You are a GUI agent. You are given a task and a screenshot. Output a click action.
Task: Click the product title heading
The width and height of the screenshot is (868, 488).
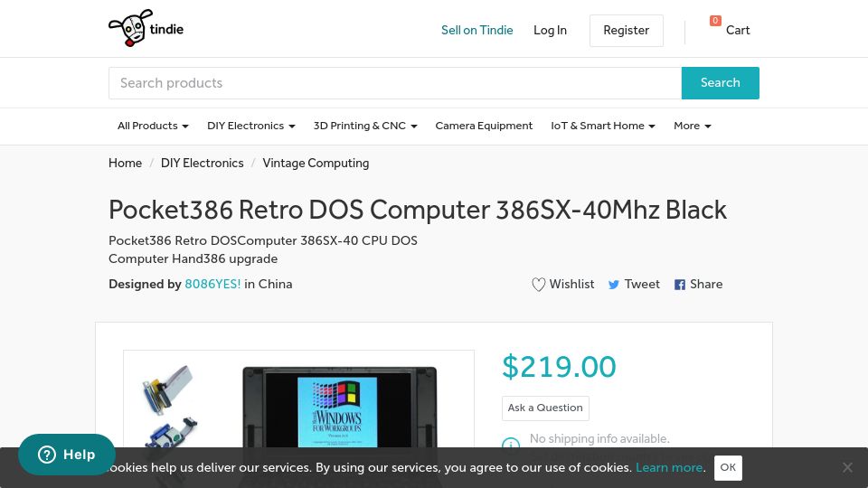tap(418, 211)
